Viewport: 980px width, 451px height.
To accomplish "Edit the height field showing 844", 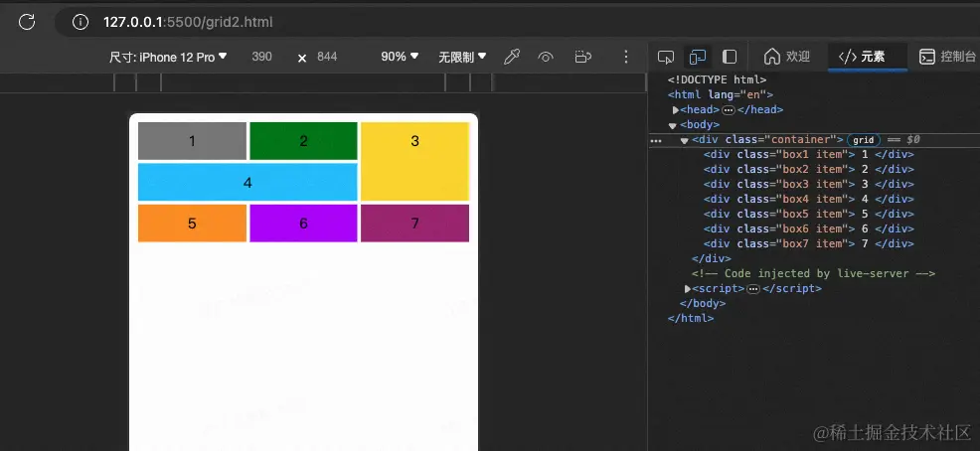I will click(x=327, y=57).
